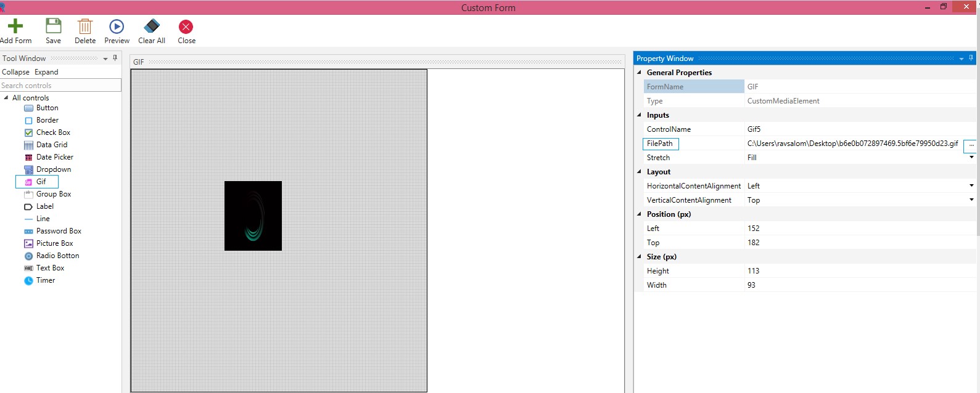Click the Collapse link in Tool Window
Image resolution: width=980 pixels, height=393 pixels.
click(15, 72)
